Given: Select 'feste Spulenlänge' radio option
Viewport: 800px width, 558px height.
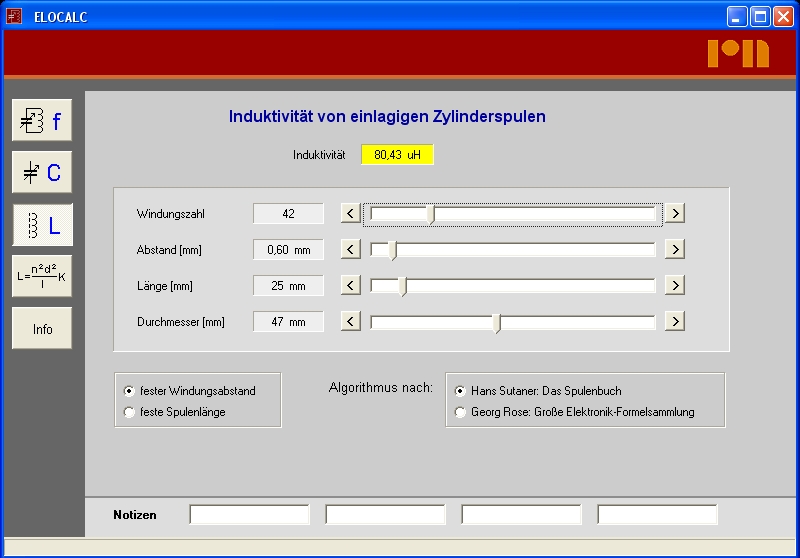Looking at the screenshot, I should coord(128,412).
